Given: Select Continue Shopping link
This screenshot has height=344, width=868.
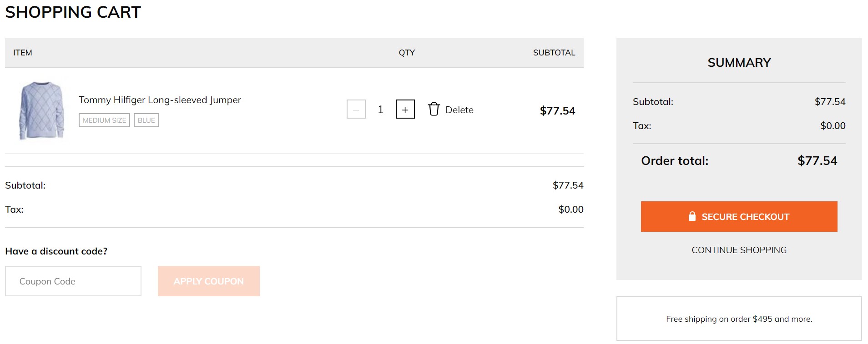Looking at the screenshot, I should (x=739, y=250).
